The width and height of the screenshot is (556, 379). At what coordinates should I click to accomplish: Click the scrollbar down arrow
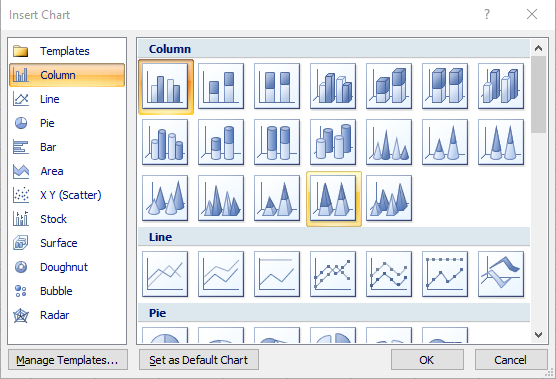pos(538,335)
